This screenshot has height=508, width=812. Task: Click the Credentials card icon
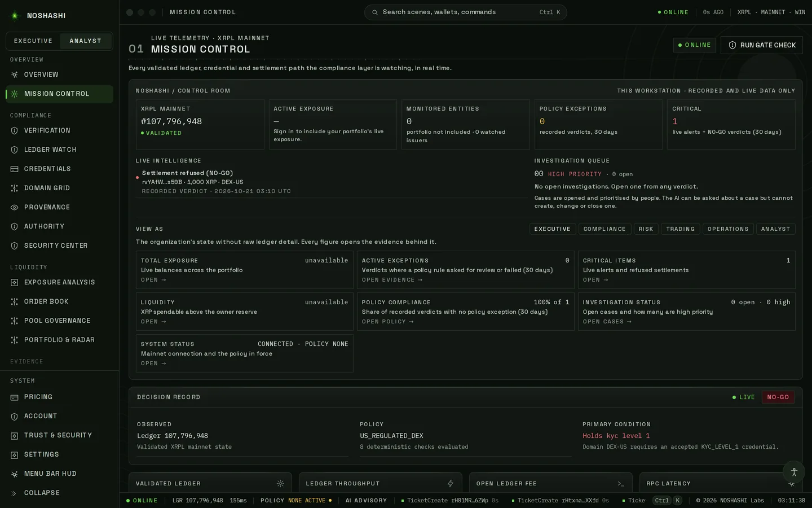click(x=15, y=169)
